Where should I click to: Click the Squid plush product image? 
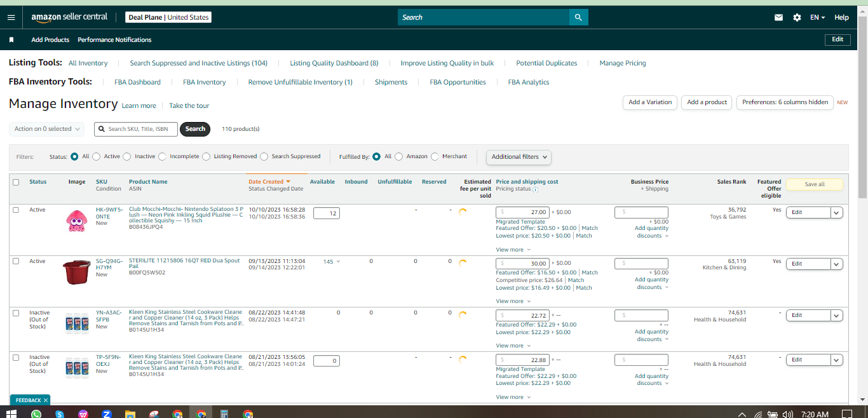[76, 220]
